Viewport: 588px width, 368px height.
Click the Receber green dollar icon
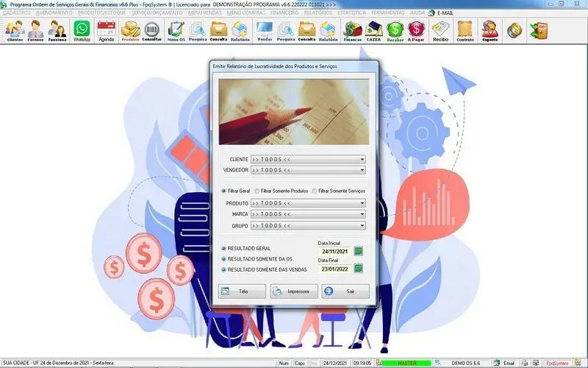[x=395, y=30]
